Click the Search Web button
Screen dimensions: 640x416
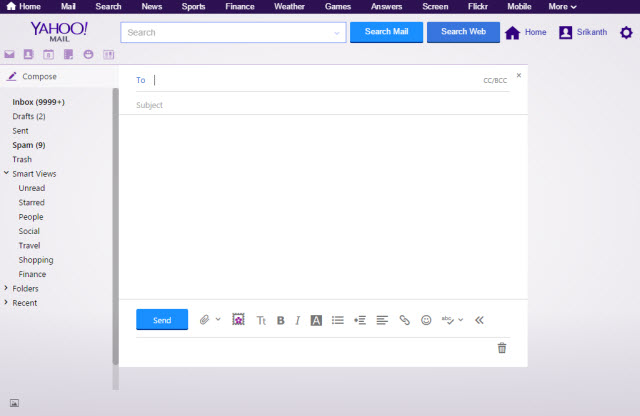[x=463, y=32]
